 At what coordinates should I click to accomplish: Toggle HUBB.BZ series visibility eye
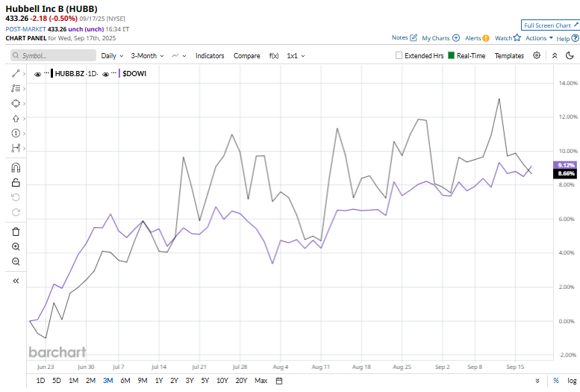[x=37, y=74]
